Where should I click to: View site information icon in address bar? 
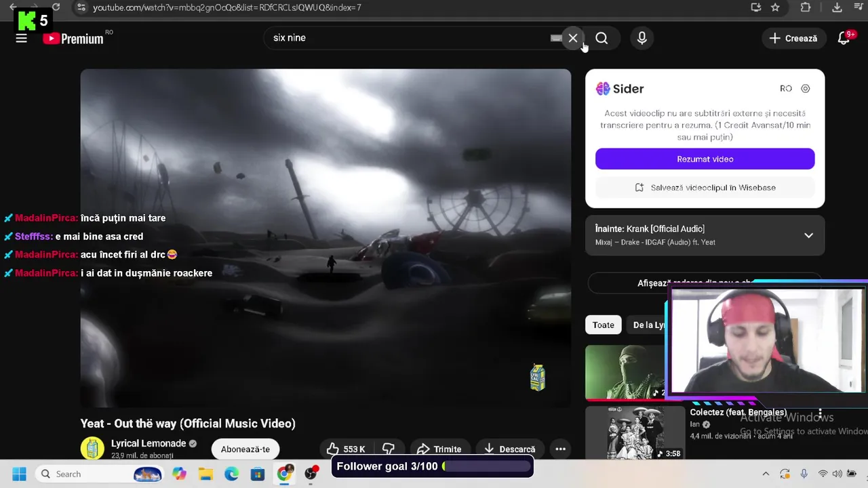click(81, 7)
